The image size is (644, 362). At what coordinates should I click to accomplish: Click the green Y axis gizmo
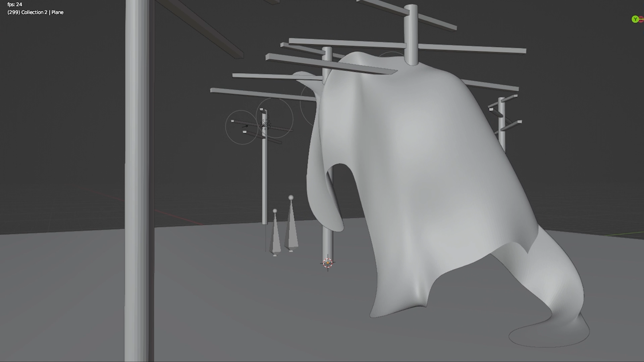pyautogui.click(x=635, y=19)
